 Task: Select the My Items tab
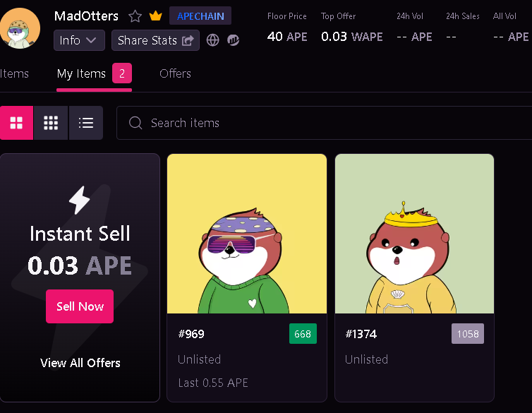(x=81, y=73)
